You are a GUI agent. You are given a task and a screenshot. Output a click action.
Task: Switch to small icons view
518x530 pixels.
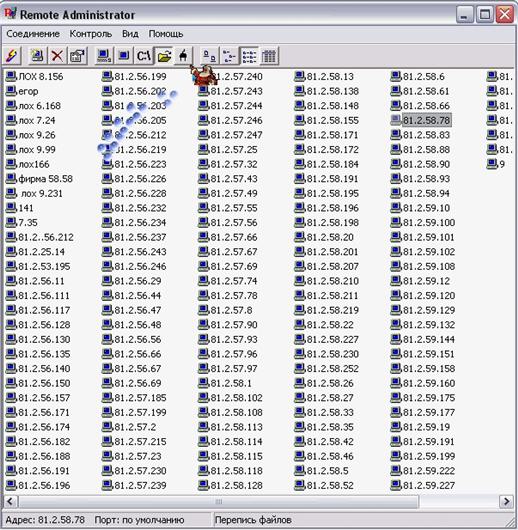[x=230, y=56]
